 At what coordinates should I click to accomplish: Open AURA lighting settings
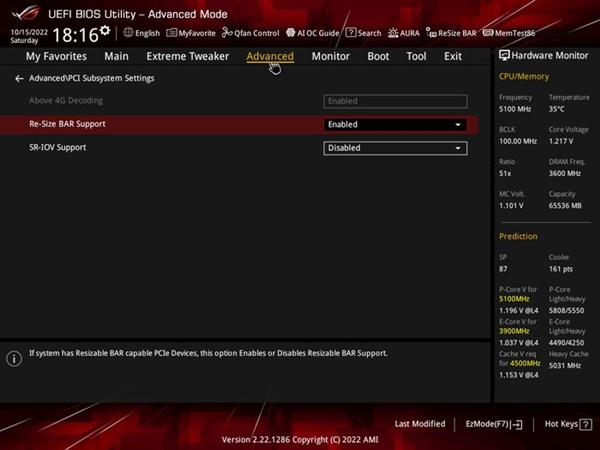(x=404, y=33)
